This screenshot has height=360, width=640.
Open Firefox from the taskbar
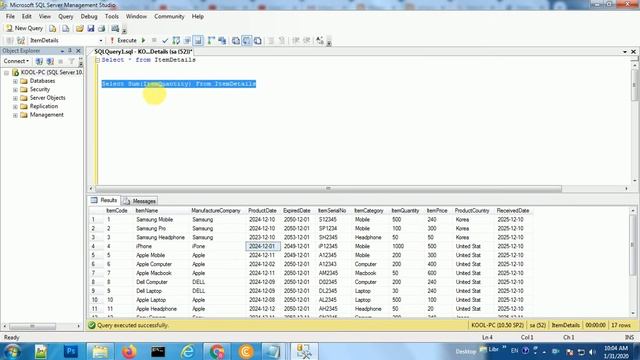click(x=129, y=351)
